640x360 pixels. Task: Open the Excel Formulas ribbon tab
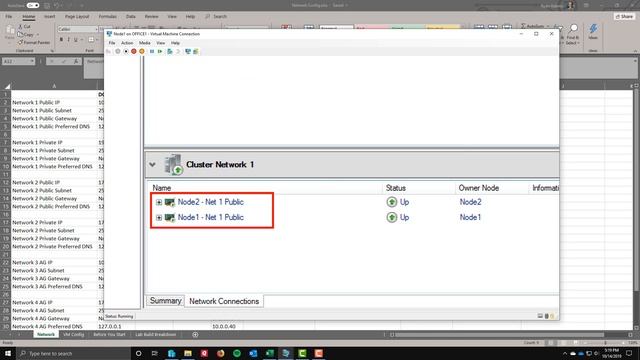(x=107, y=16)
